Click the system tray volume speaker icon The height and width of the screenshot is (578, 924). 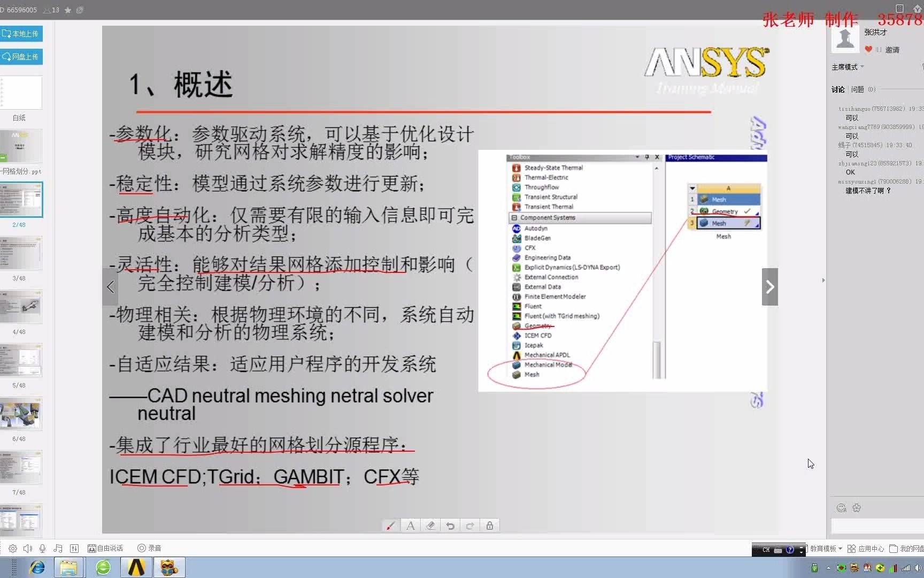918,568
